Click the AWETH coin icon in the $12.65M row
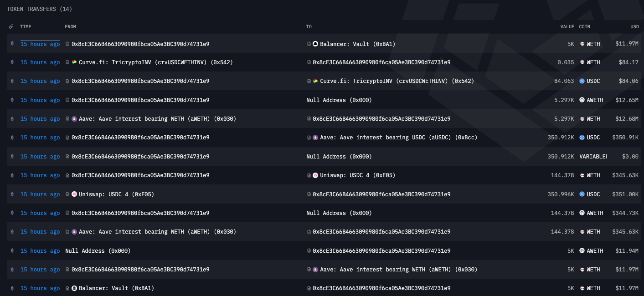The width and height of the screenshot is (644, 296). pos(582,100)
